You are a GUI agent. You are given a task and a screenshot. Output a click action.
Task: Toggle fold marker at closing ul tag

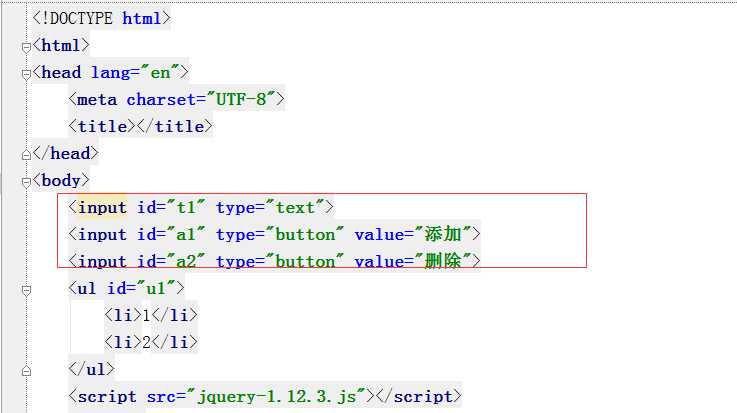coord(26,371)
